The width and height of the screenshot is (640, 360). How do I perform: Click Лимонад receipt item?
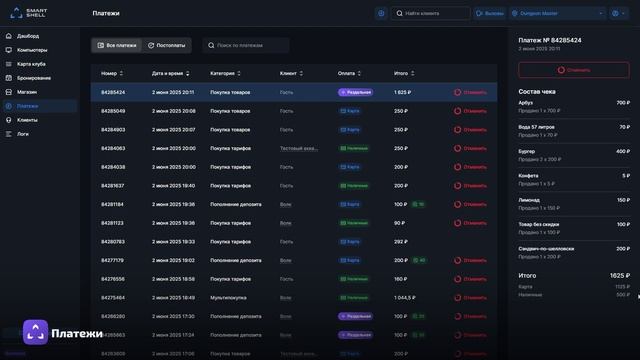(574, 204)
